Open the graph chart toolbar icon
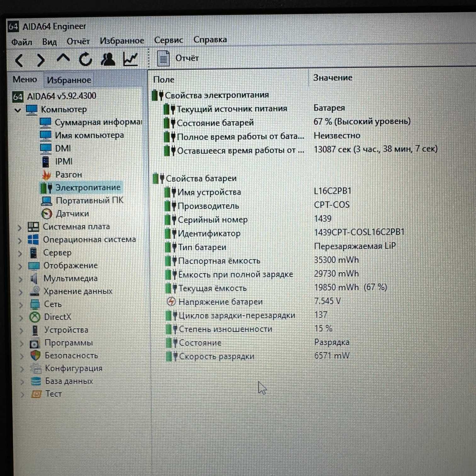This screenshot has height=476, width=476. point(131,59)
